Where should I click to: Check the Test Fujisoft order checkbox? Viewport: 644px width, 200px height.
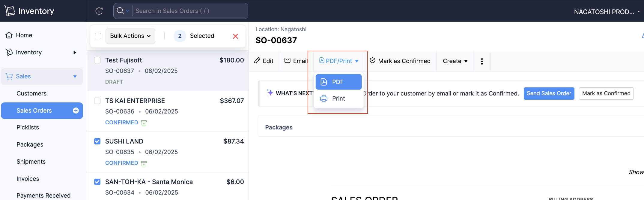click(97, 60)
